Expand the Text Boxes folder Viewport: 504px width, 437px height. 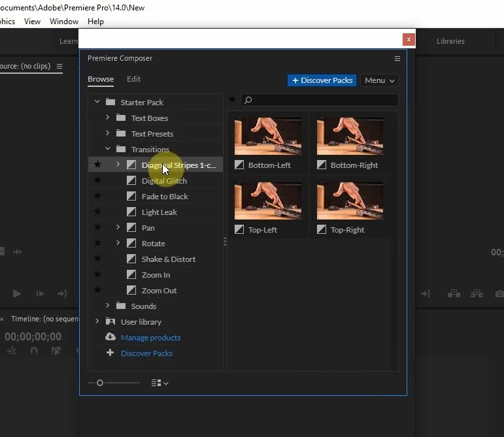107,118
